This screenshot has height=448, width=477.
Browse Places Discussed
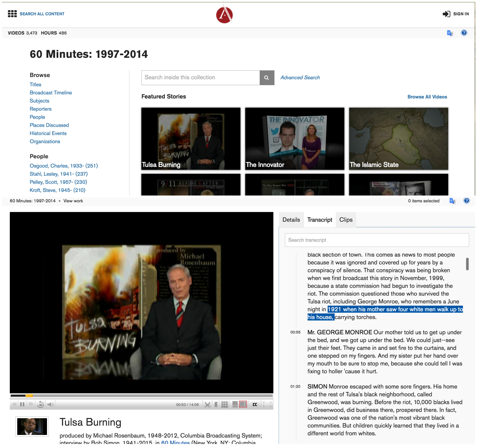[49, 125]
